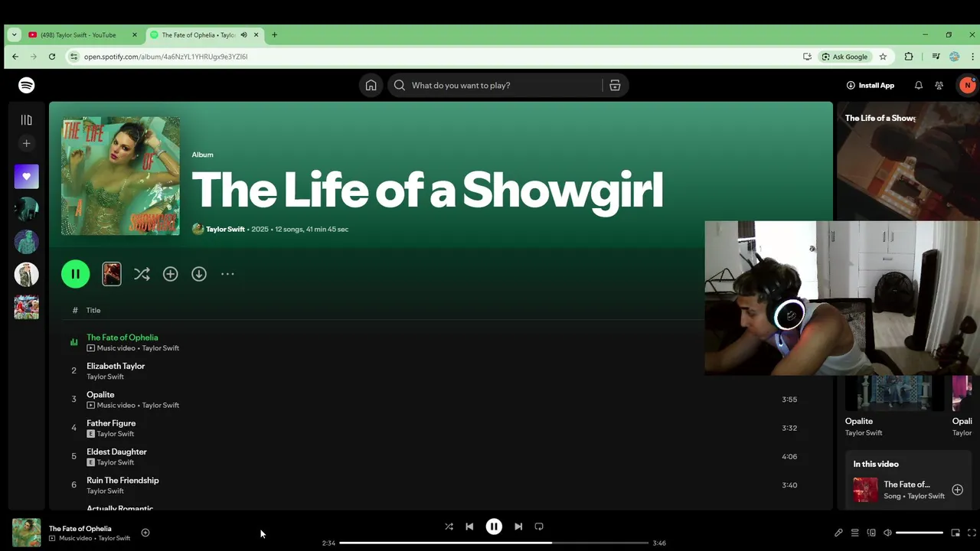View site information icon
This screenshot has width=980, height=551.
[x=73, y=57]
